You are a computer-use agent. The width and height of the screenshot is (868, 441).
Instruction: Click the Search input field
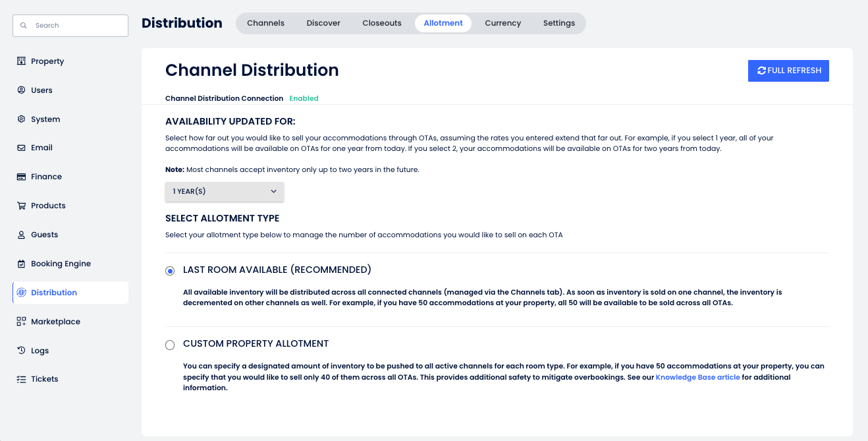coord(70,25)
